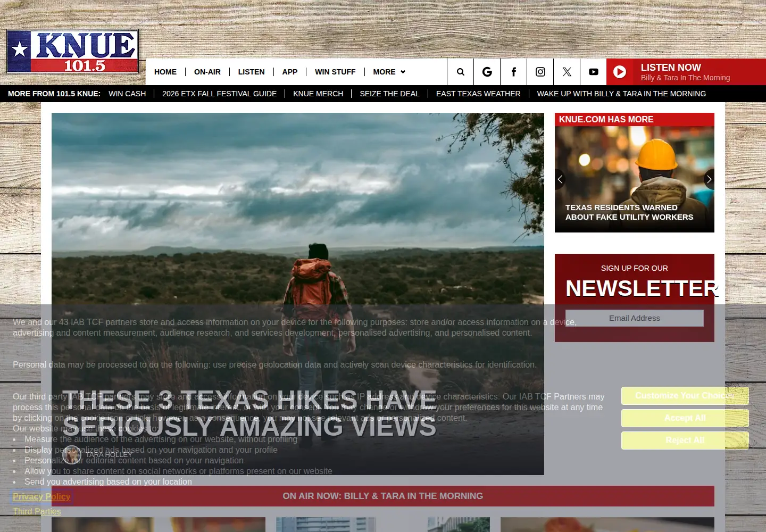Open WIN STUFF menu item
766x532 pixels.
click(335, 72)
